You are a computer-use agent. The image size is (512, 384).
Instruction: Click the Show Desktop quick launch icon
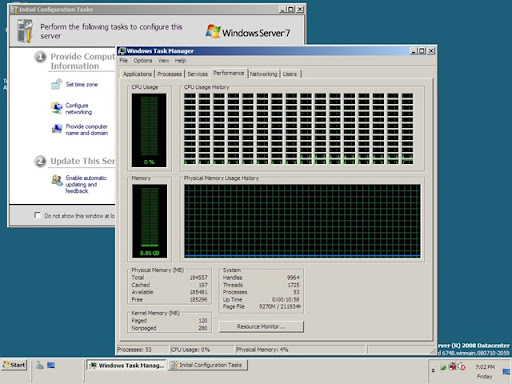(51, 365)
